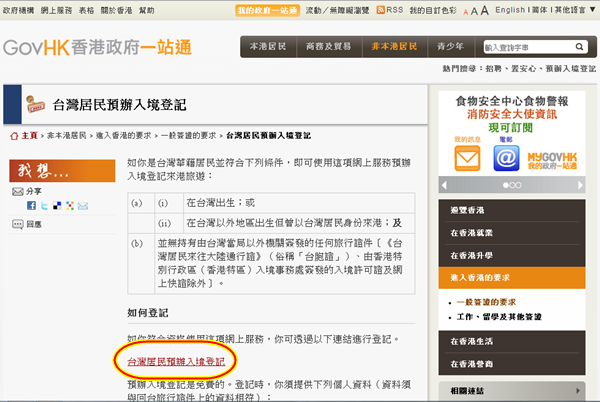Expand the 相關連結 panel arrow
Viewport: 600px width, 402px height.
pyautogui.click(x=578, y=391)
